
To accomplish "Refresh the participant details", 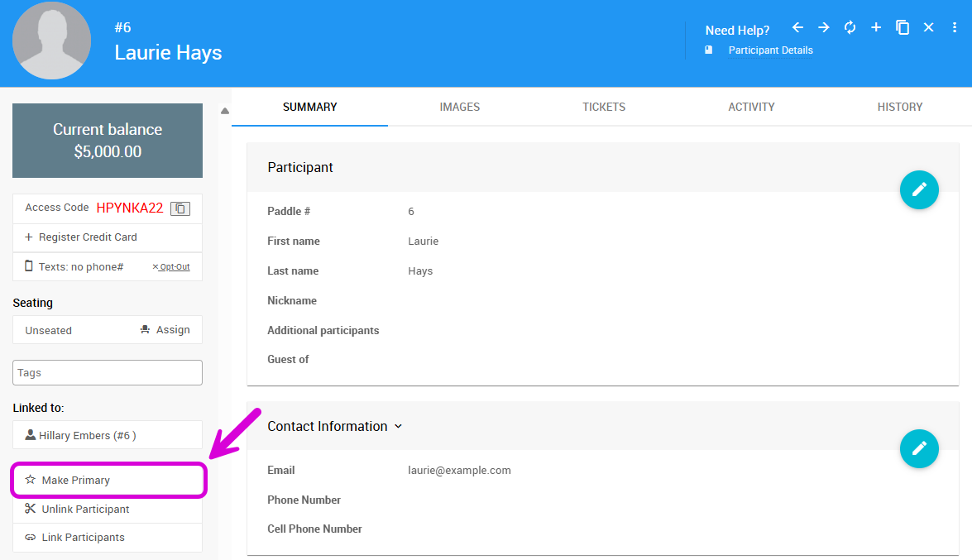I will (850, 28).
